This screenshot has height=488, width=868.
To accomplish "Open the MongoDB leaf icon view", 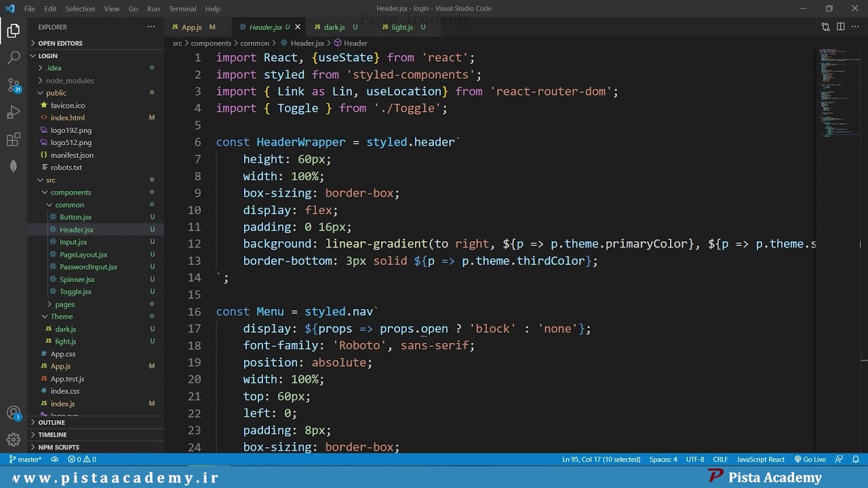I will 14,167.
